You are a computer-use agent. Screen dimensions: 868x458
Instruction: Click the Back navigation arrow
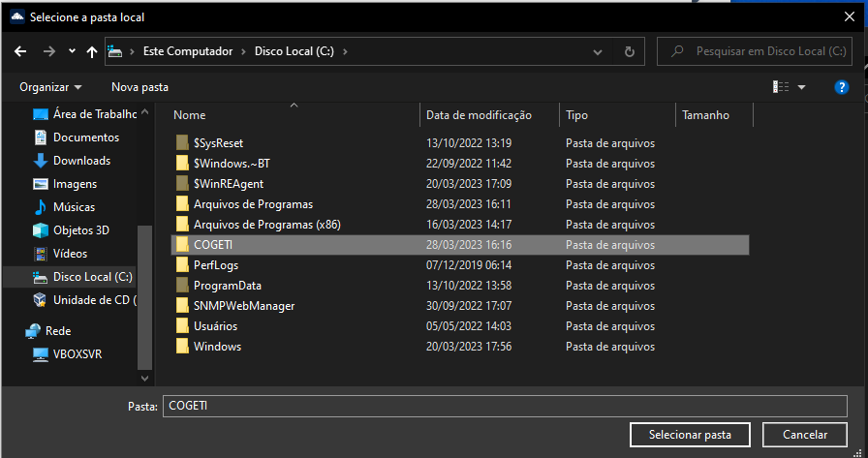coord(20,51)
